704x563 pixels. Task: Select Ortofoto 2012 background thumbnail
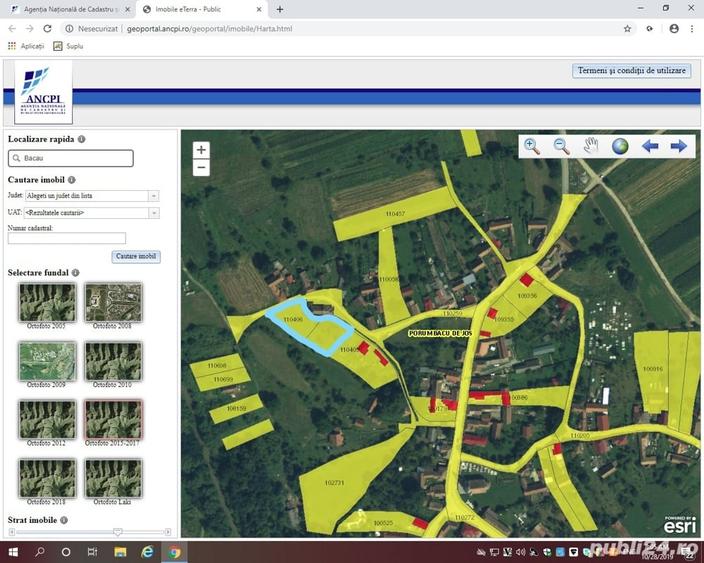(47, 419)
